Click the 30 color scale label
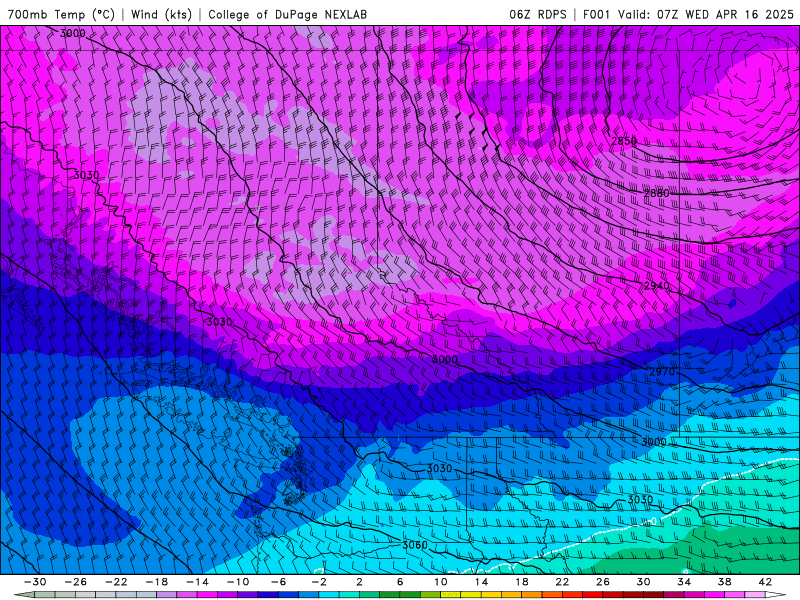Image resolution: width=800 pixels, height=600 pixels. [643, 582]
